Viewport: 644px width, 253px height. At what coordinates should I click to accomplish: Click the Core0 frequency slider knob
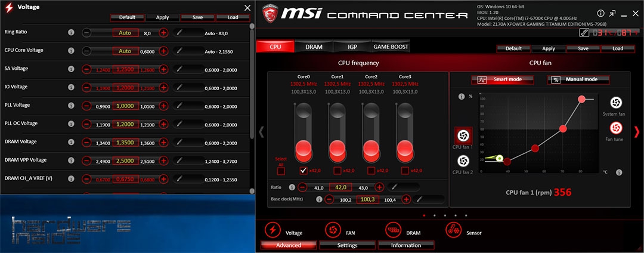[304, 148]
